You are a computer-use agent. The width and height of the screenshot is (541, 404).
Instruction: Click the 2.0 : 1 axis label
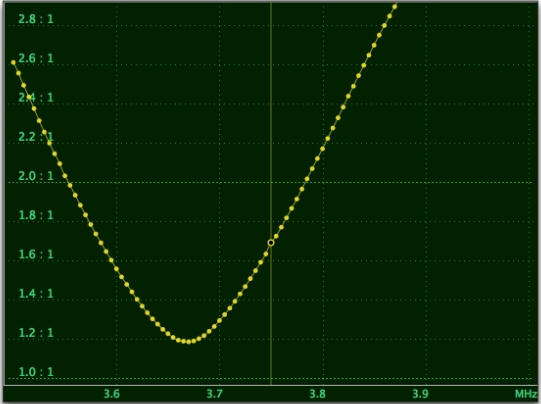pos(36,176)
